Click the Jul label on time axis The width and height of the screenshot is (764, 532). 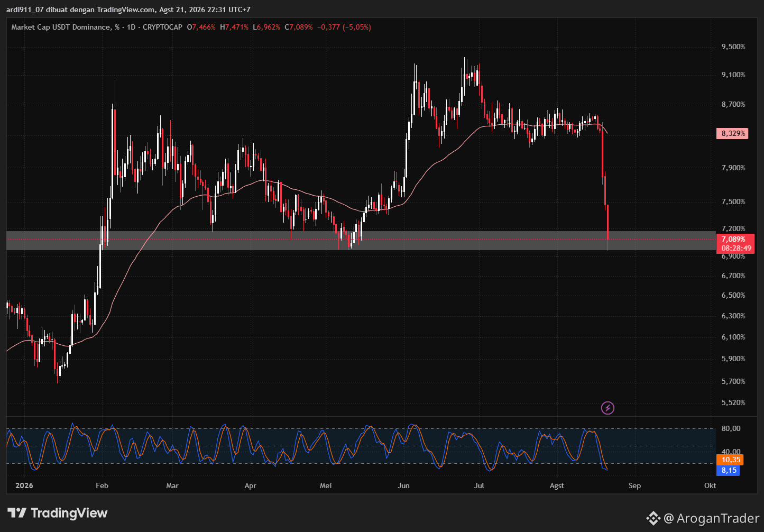[480, 485]
